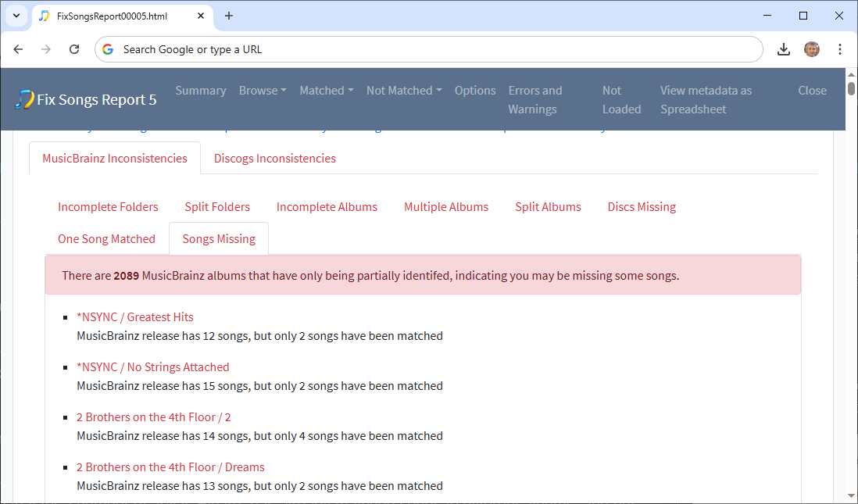Close the FixSongsReport00005.html tab

(200, 16)
